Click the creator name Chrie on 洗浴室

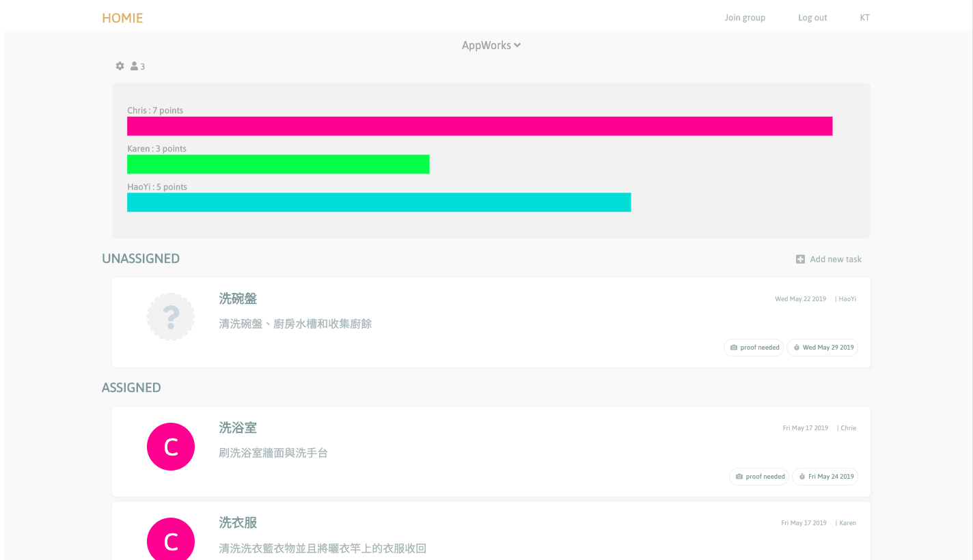(848, 428)
